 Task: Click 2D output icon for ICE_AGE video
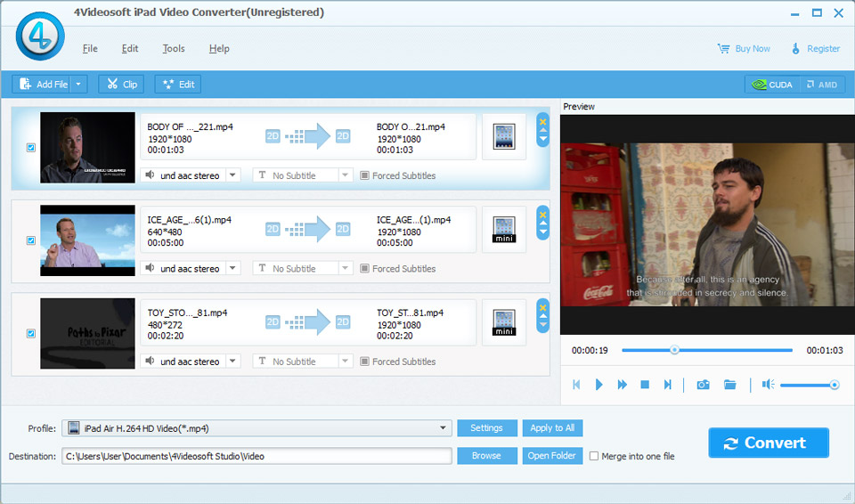(342, 229)
